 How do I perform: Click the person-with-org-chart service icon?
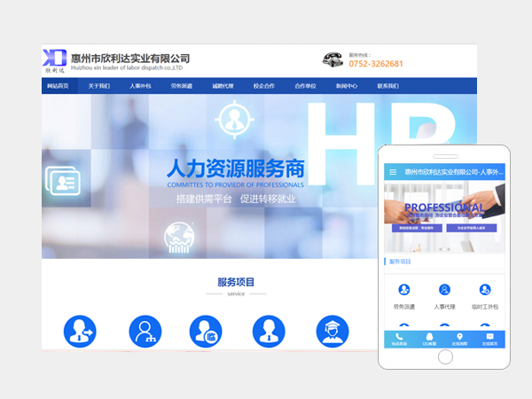tap(145, 332)
